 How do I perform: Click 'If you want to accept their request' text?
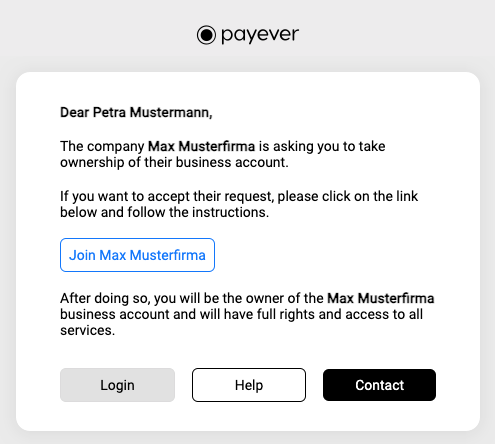pos(167,196)
